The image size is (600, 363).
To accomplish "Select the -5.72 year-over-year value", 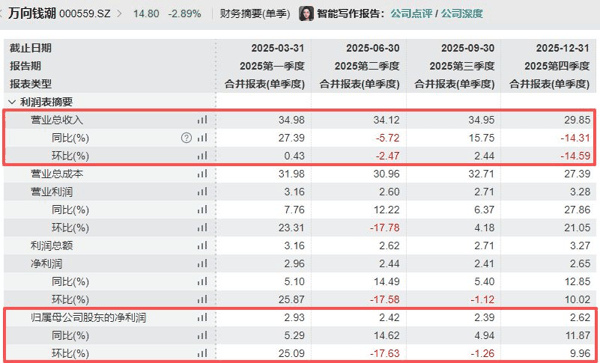I will coord(387,138).
